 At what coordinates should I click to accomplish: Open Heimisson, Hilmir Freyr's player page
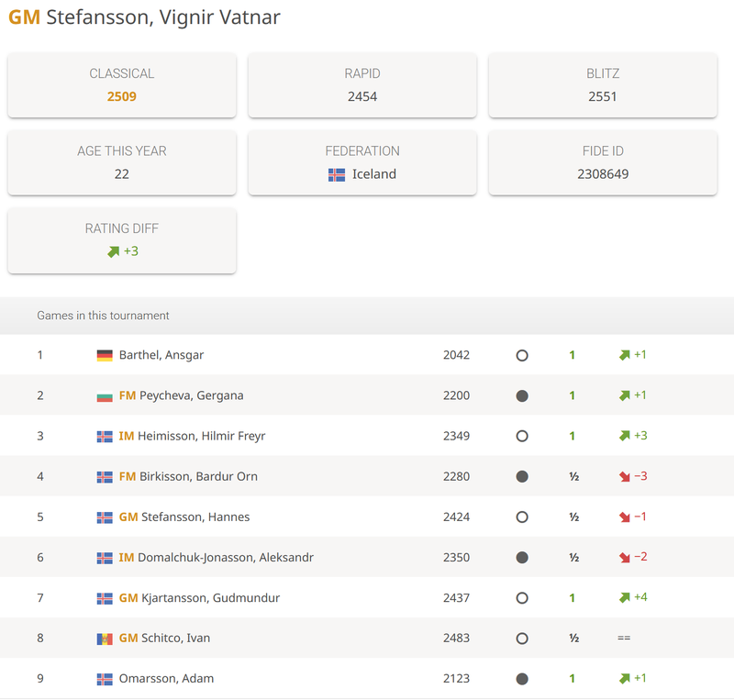(x=201, y=436)
